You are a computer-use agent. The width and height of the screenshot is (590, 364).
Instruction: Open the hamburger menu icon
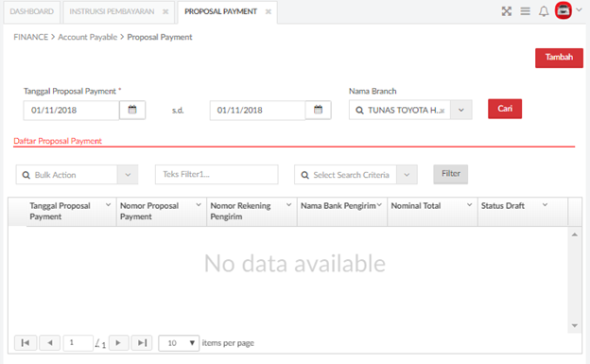(x=526, y=11)
